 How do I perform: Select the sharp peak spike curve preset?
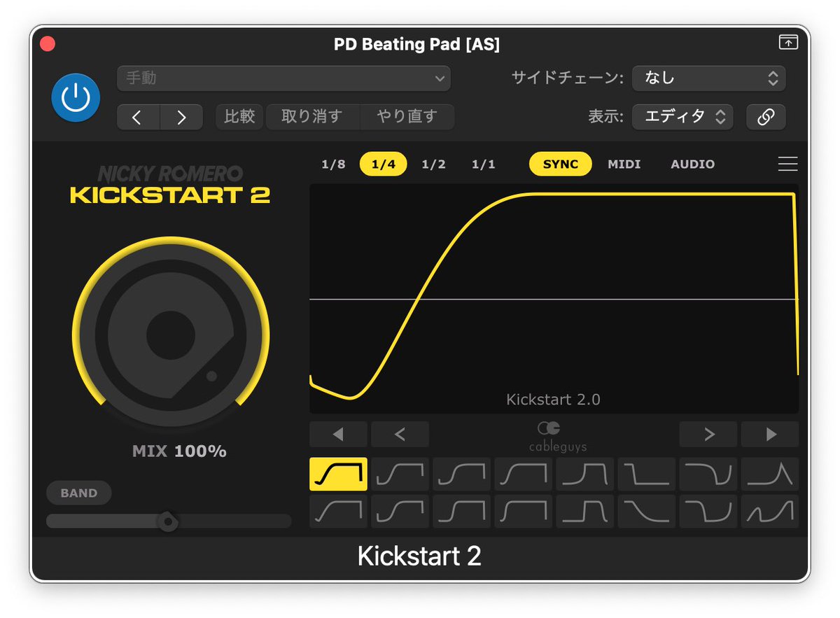pos(770,475)
